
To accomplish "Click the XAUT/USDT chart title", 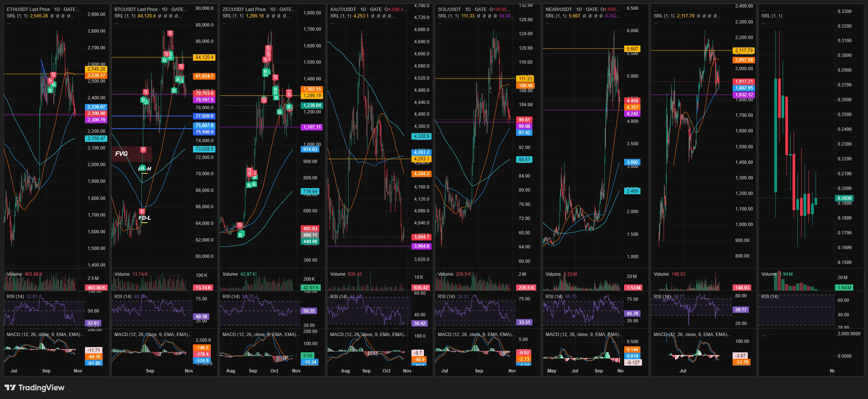I will click(356, 9).
